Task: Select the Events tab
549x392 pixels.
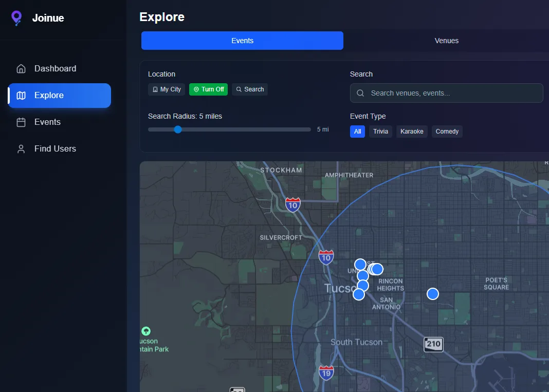Action: [x=242, y=41]
